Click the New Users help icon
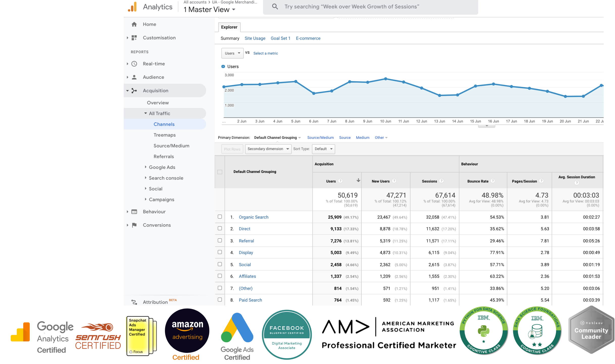This screenshot has width=615, height=364. click(394, 181)
